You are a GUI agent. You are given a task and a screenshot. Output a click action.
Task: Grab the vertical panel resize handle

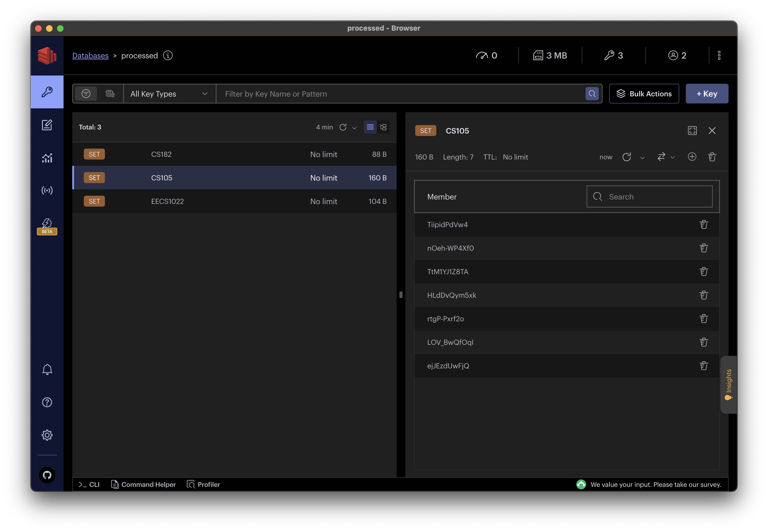(401, 295)
